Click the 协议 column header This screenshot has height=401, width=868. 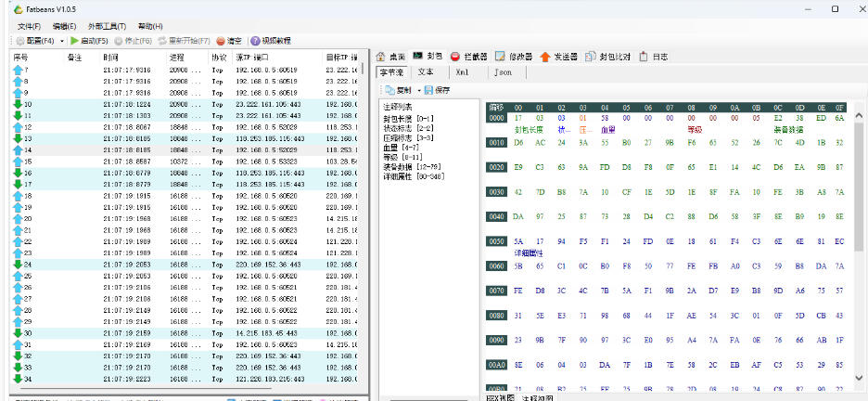point(219,58)
